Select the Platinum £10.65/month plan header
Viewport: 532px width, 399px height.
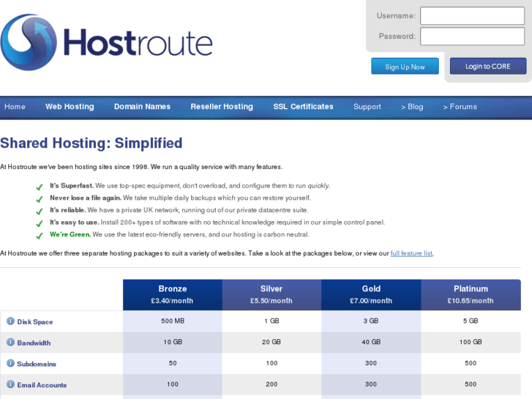(471, 294)
